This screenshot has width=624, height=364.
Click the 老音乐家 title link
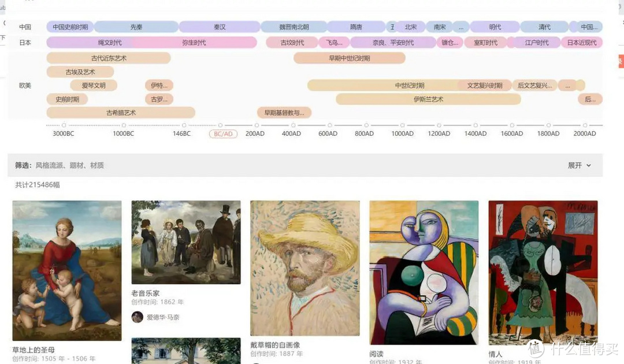pyautogui.click(x=146, y=293)
